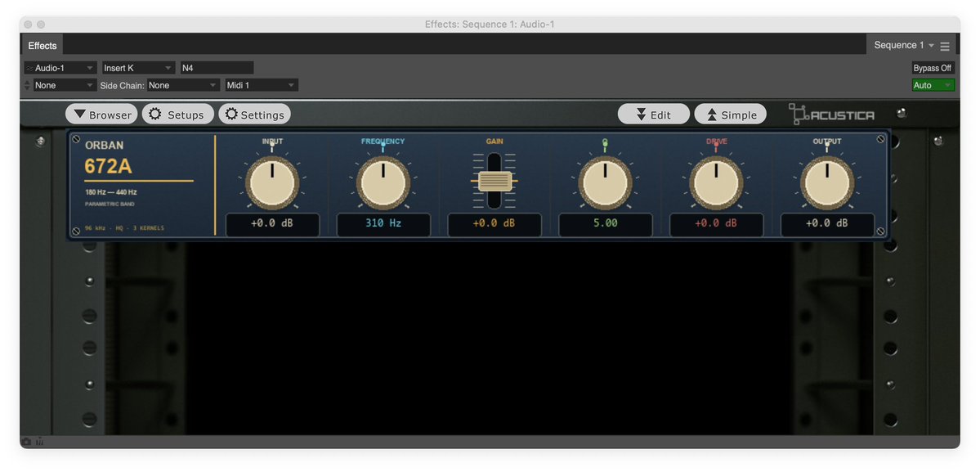Click the preset up/down stepper arrows
This screenshot has height=472, width=980.
27,85
